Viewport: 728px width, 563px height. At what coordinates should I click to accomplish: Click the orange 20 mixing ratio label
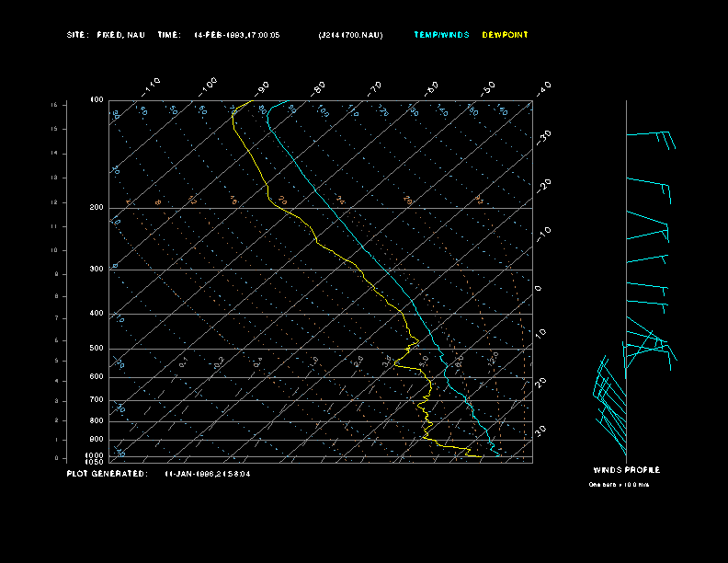[282, 201]
